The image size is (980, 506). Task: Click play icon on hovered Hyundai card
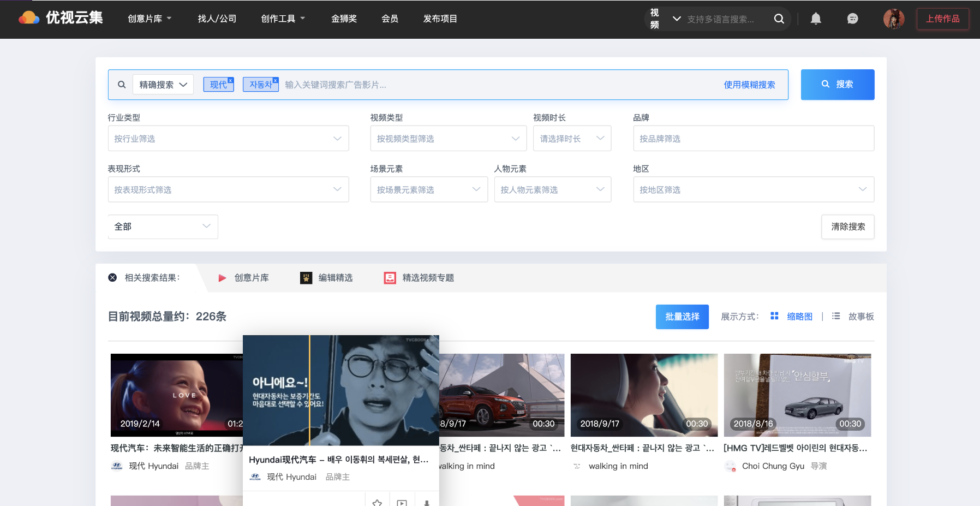tap(402, 502)
